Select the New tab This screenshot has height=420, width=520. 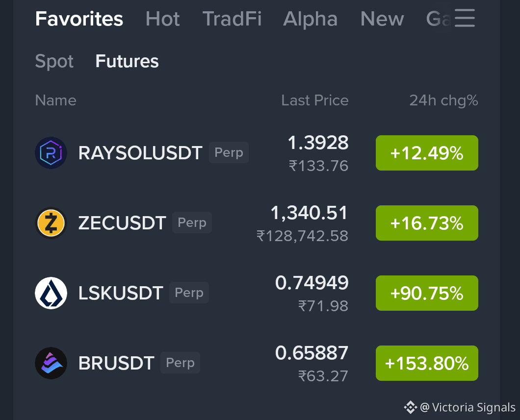[x=382, y=19]
